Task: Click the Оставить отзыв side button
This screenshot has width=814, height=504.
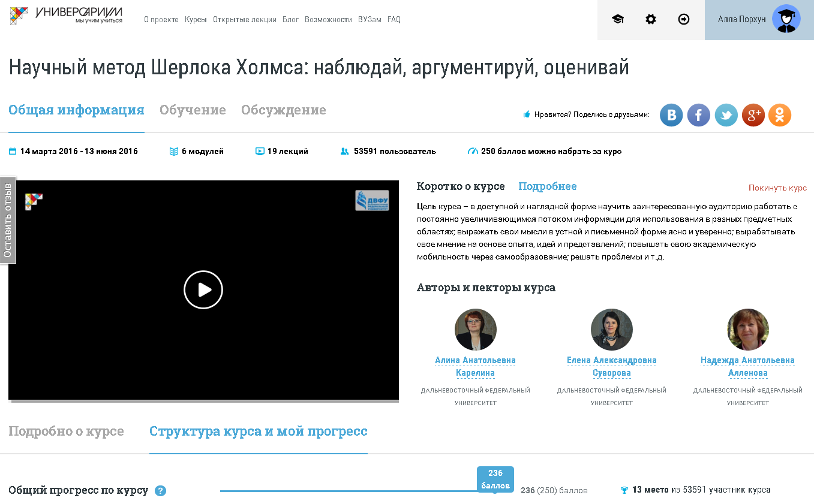Action: click(x=8, y=220)
